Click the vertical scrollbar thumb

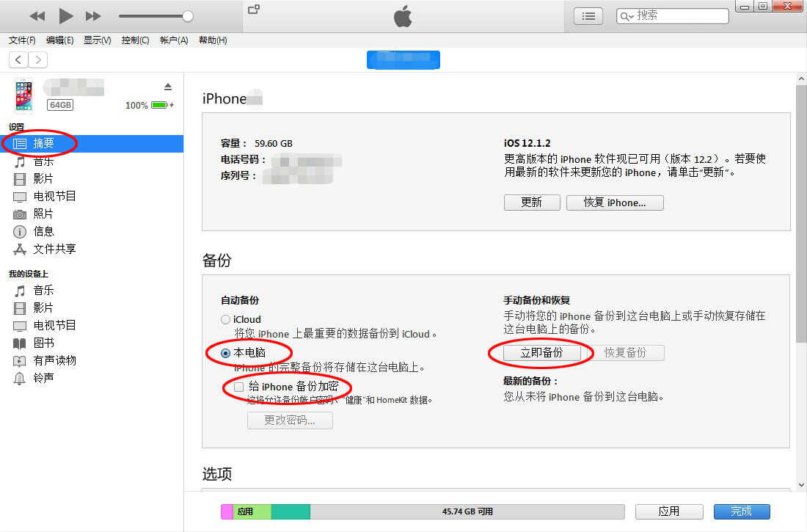pos(801,214)
